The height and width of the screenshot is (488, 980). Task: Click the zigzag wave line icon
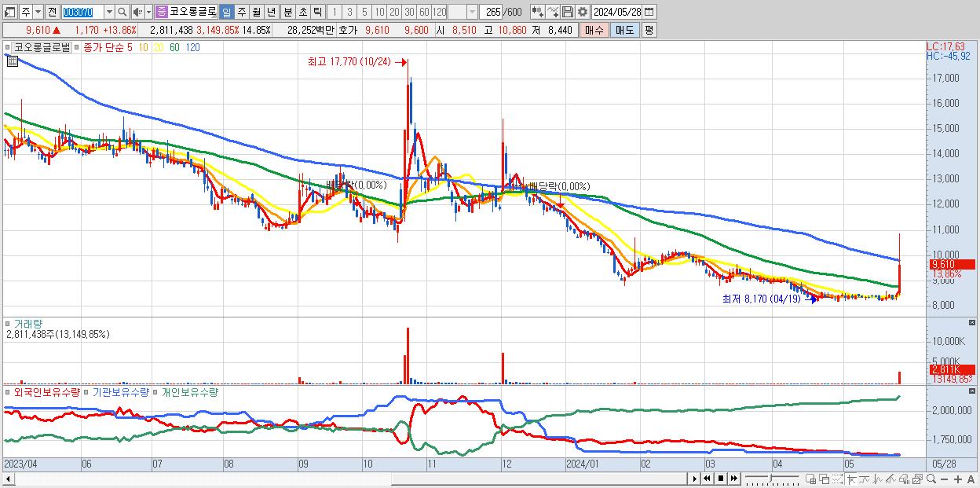coord(878,479)
